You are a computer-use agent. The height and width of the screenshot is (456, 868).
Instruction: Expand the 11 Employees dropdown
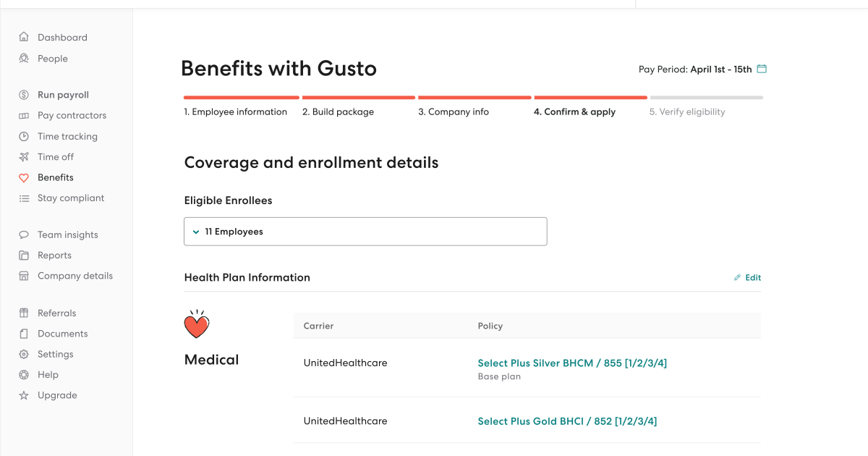point(365,232)
